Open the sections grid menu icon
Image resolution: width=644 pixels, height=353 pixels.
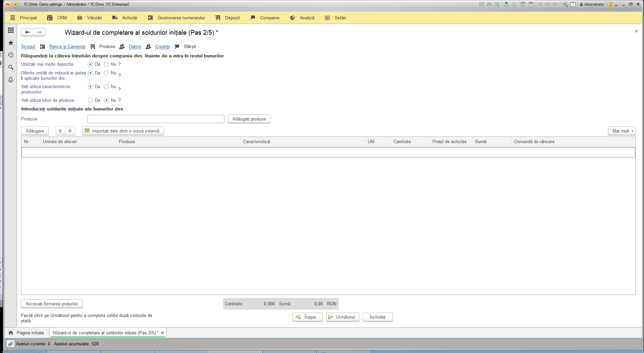point(11,30)
